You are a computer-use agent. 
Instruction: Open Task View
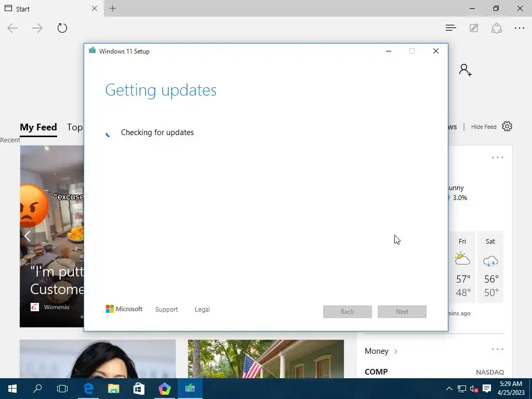(x=62, y=389)
